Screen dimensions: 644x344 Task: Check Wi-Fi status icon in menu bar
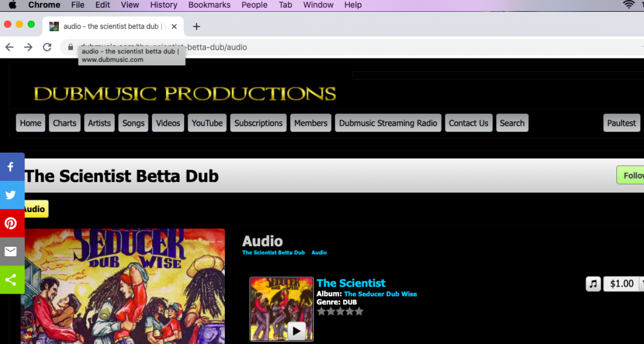[x=628, y=5]
